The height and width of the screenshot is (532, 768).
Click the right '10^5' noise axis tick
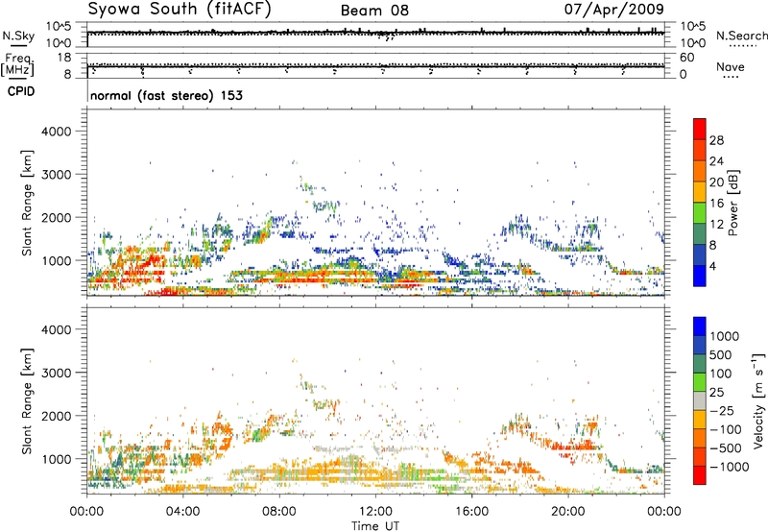(x=693, y=27)
